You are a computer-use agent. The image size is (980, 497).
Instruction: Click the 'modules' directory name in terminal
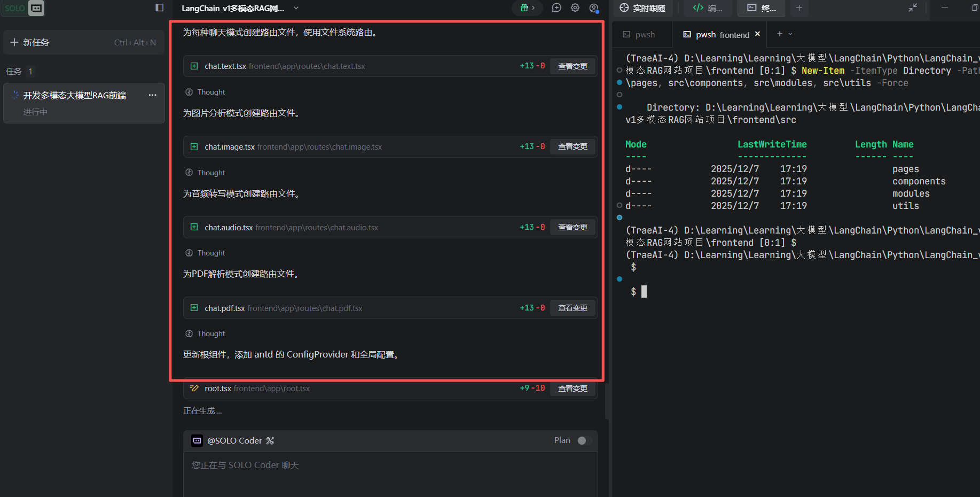coord(911,193)
